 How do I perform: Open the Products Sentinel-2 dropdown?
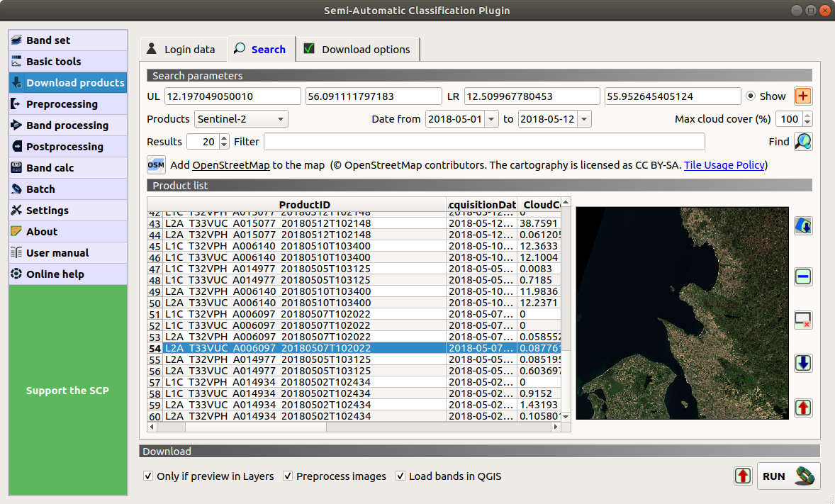click(x=241, y=119)
